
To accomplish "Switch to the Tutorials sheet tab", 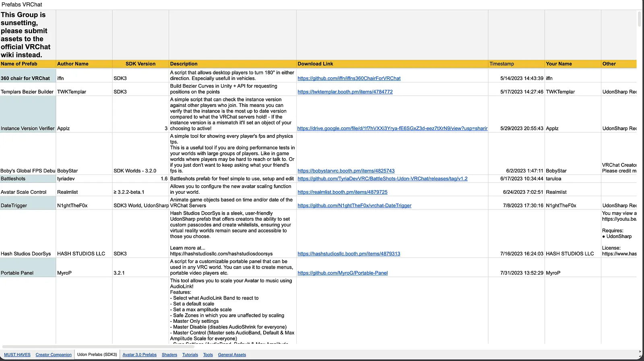I will coord(190,355).
